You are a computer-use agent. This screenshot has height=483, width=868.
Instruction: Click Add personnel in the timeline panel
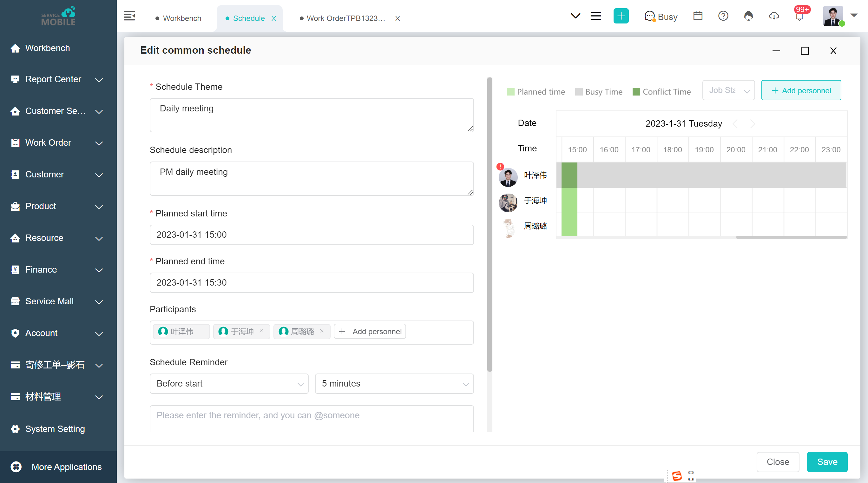801,90
